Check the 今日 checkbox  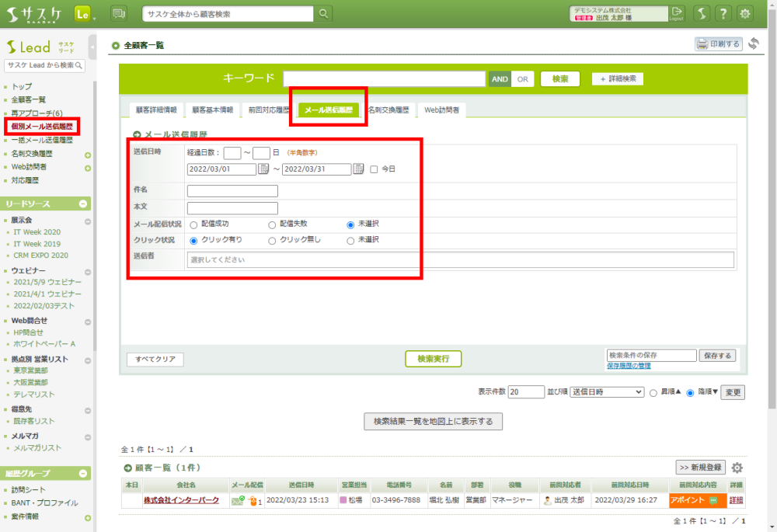click(374, 169)
